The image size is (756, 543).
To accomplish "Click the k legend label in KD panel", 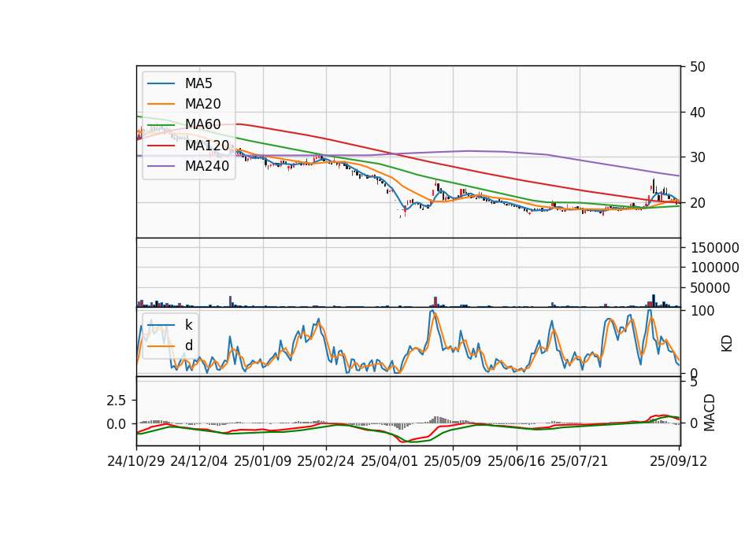I will 188,325.
